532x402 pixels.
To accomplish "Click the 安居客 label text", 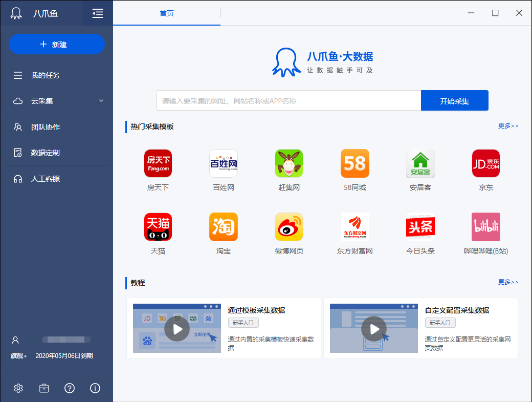I will [x=420, y=187].
